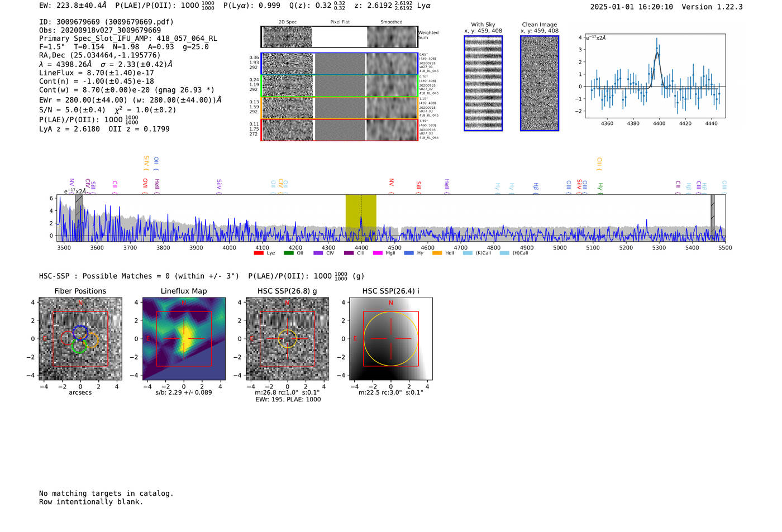Click the Primary Spec_Slot_IFU_AMP text

128,39
